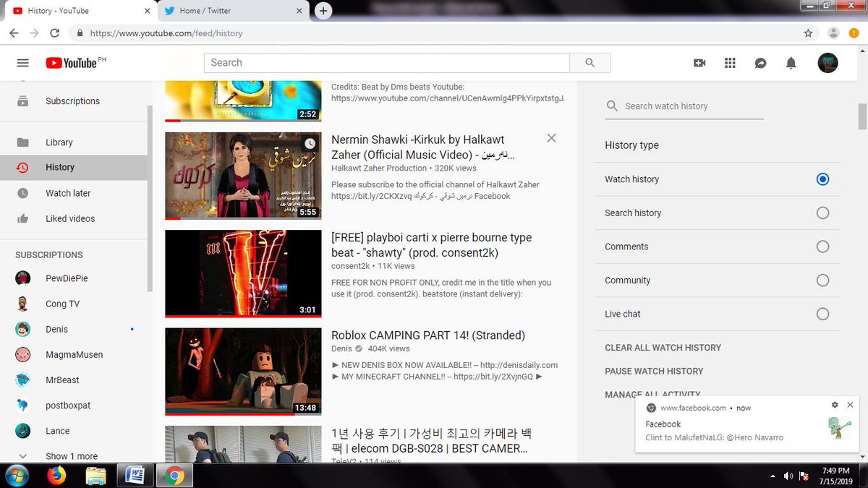Show hidden system tray icons

773,476
